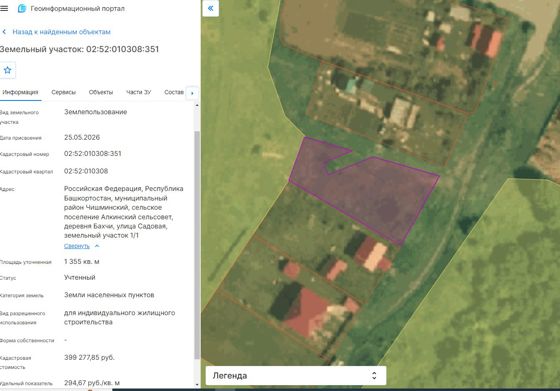Open the hamburger menu
This screenshot has height=391, width=560.
point(4,8)
